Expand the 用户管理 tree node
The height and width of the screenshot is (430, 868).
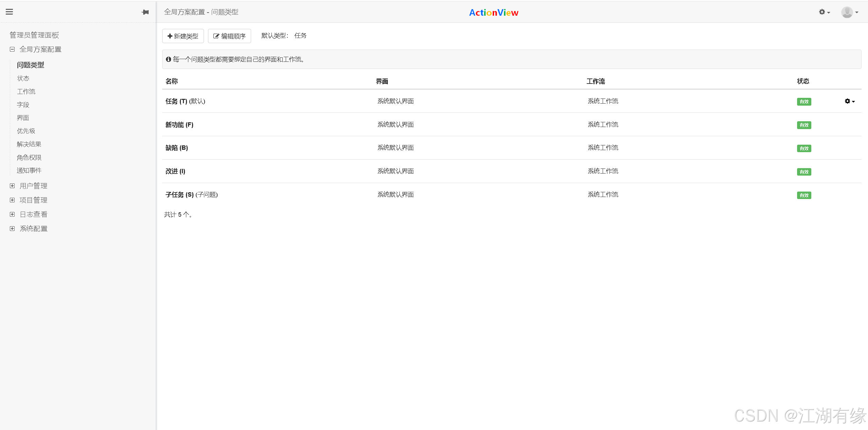pyautogui.click(x=12, y=185)
